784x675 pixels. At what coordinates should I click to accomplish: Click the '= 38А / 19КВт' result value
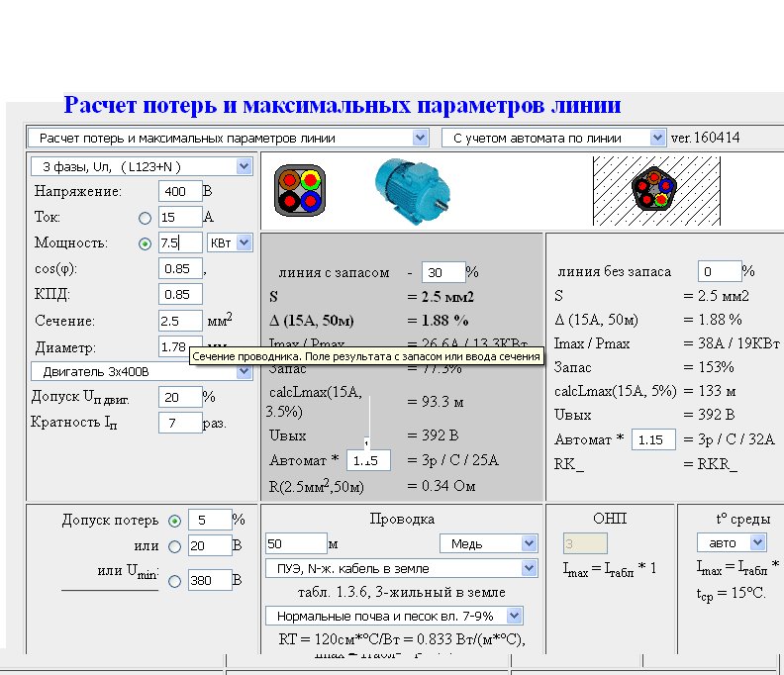(x=732, y=343)
